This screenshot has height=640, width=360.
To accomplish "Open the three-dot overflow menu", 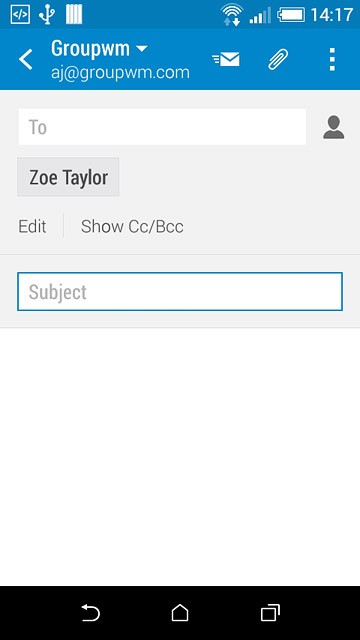I will pyautogui.click(x=332, y=60).
